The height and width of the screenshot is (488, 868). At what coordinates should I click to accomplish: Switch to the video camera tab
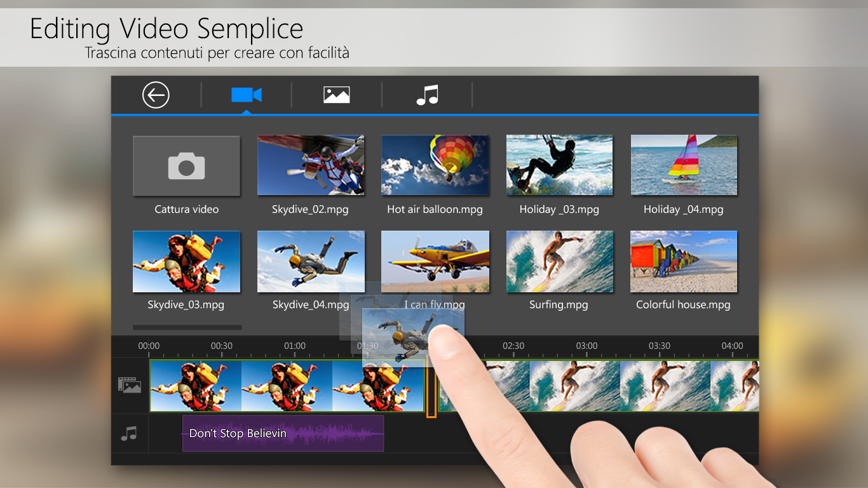coord(247,95)
